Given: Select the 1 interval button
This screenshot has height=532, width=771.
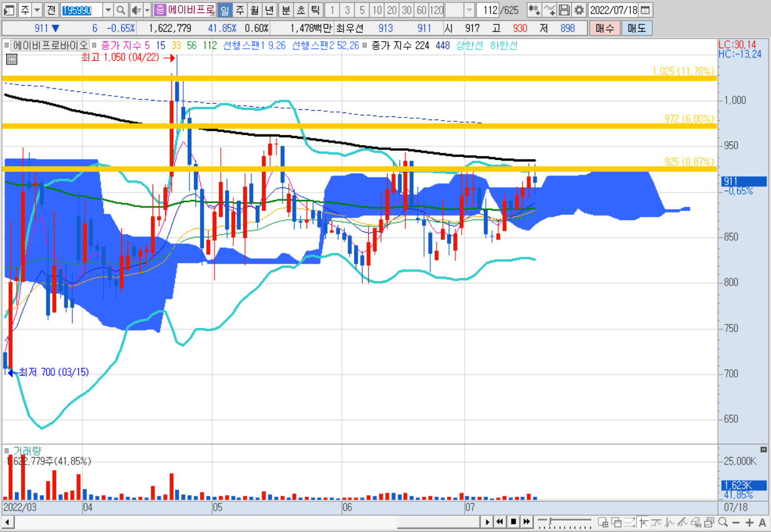Looking at the screenshot, I should coord(333,10).
